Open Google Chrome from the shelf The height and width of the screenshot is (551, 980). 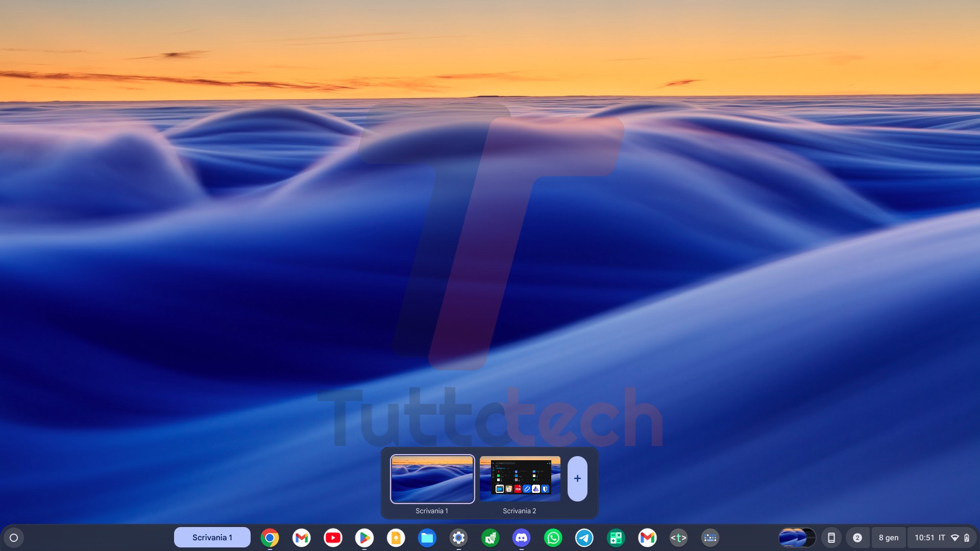pyautogui.click(x=269, y=538)
